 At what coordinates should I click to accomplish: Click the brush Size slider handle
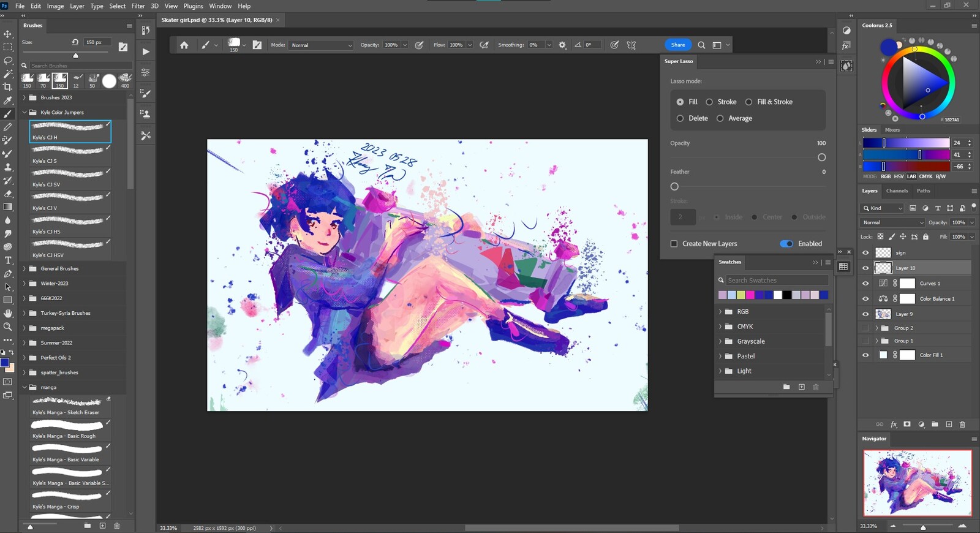tap(76, 55)
